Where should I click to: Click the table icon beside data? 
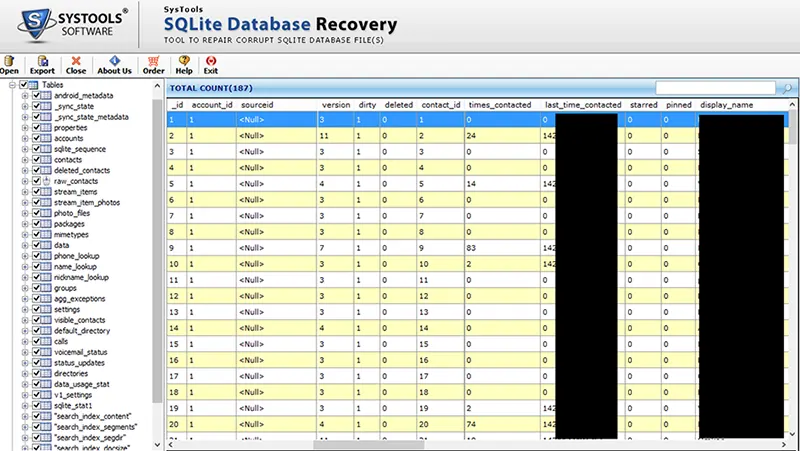46,245
